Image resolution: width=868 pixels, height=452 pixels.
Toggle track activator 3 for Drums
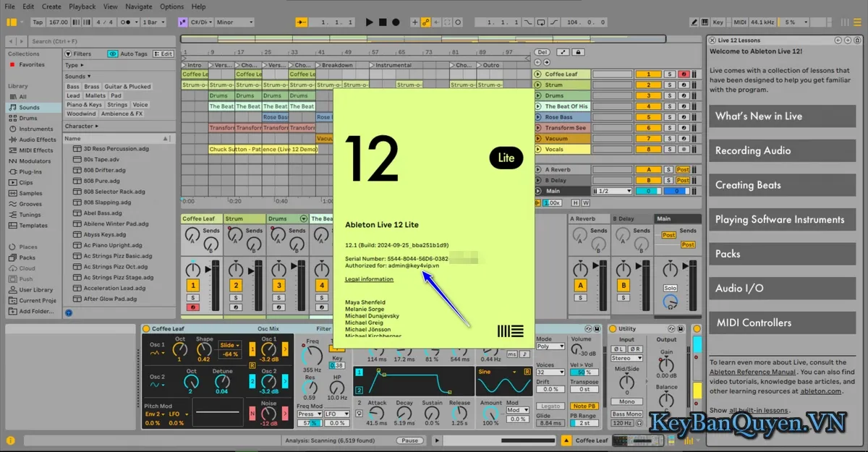649,95
